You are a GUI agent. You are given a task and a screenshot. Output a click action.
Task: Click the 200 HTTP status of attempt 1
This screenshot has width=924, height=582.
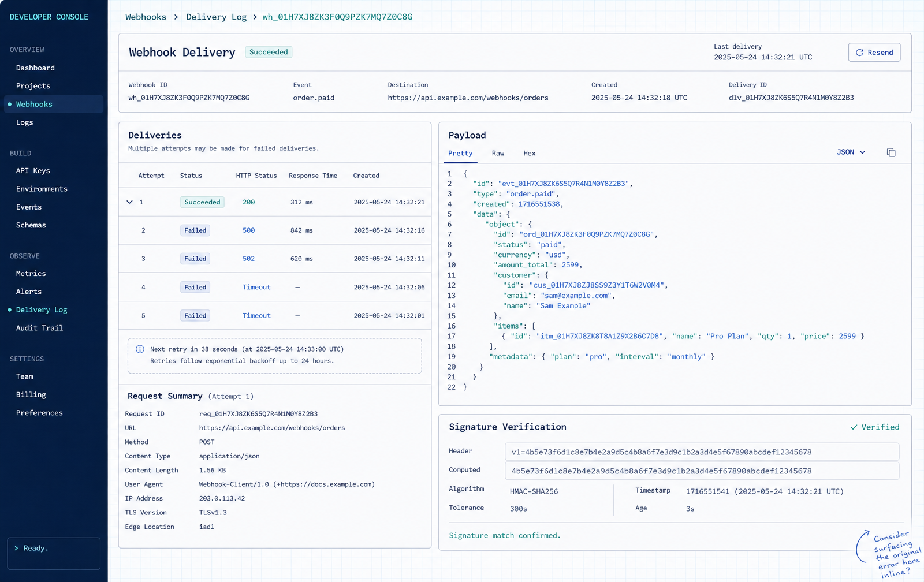point(248,202)
